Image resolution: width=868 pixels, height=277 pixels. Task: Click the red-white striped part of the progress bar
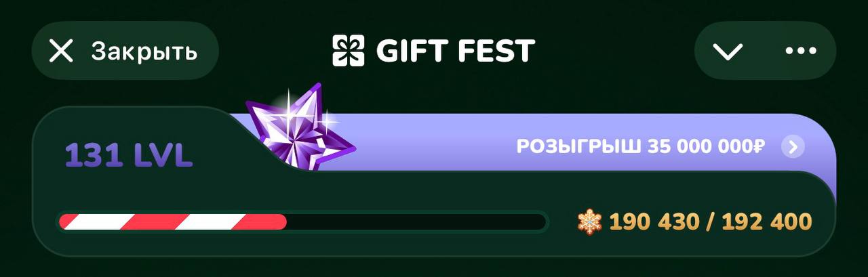tap(173, 221)
